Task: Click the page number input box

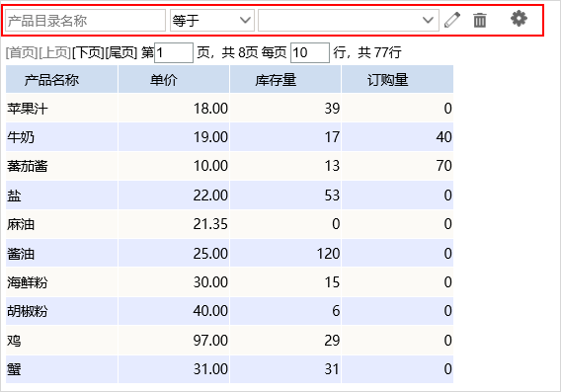Action: tap(174, 53)
